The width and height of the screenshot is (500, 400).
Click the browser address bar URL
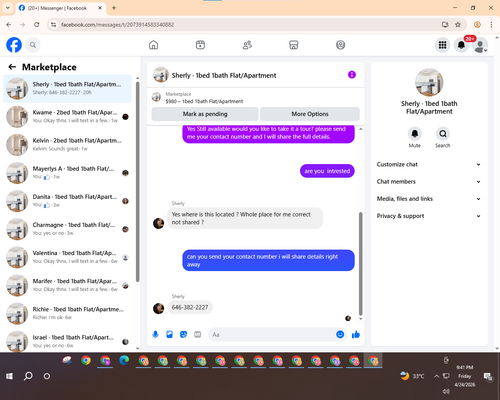(117, 25)
